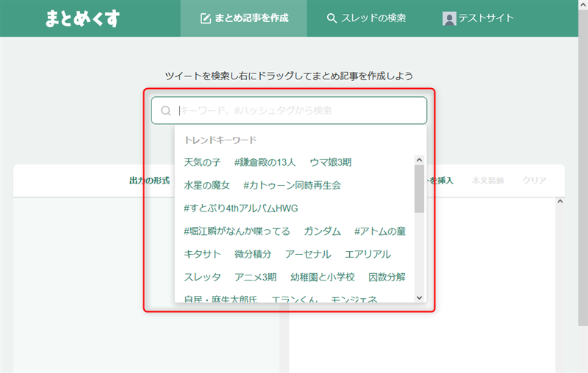
Task: Select trend keyword #堀江瞬がなんか喋ってる
Action: (x=237, y=231)
